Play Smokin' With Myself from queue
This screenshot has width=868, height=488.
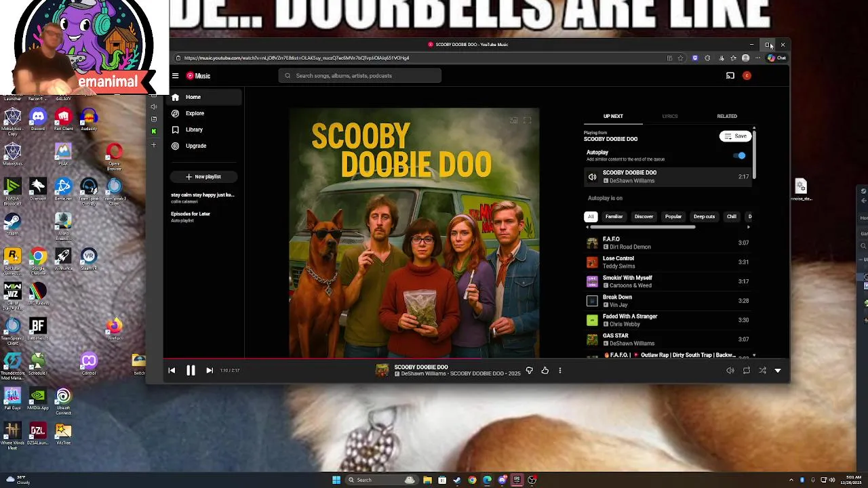668,281
